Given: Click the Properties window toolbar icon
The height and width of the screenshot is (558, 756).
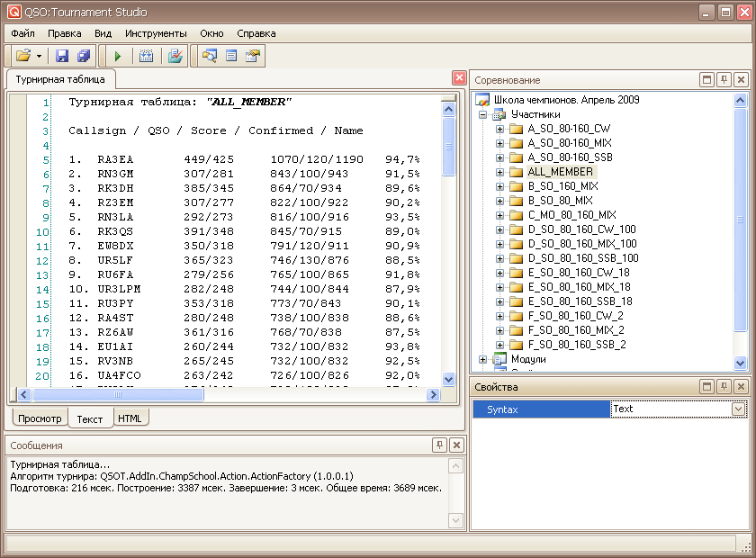Looking at the screenshot, I should tap(253, 56).
